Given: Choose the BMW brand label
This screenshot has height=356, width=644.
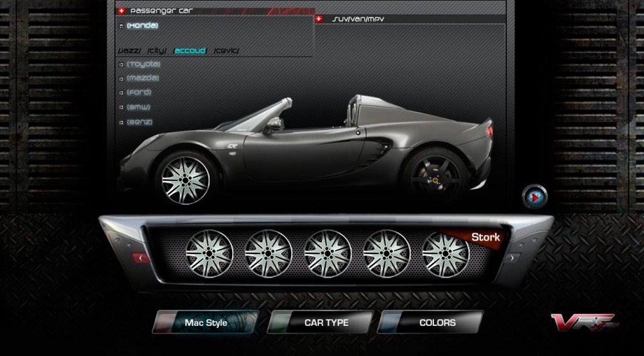Looking at the screenshot, I should pos(138,107).
